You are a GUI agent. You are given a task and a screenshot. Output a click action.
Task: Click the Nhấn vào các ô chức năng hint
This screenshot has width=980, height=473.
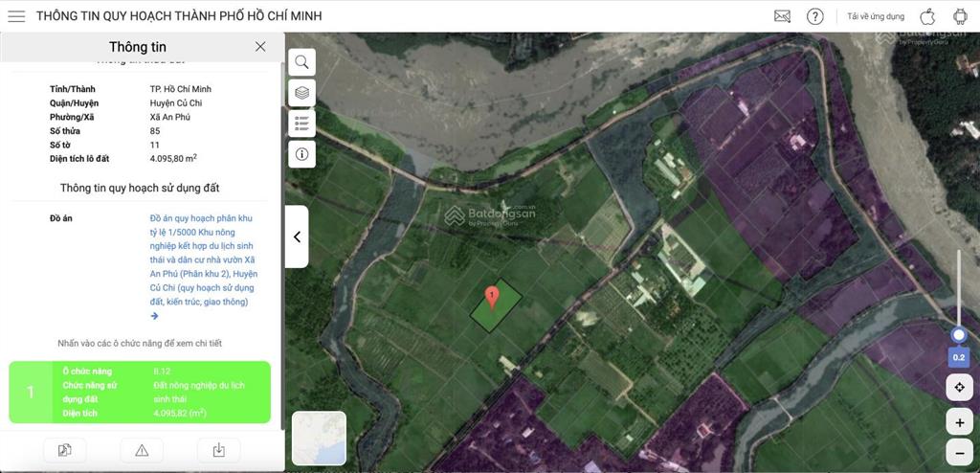(x=140, y=344)
